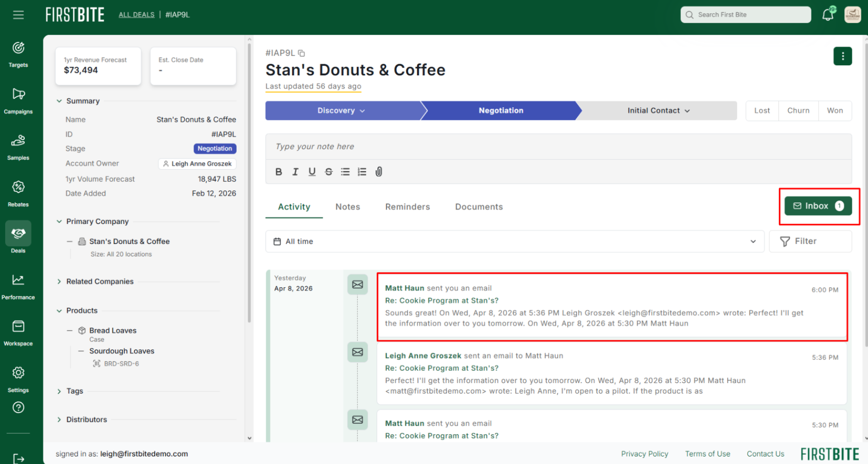Switch to the Documents tab
This screenshot has width=868, height=464.
tap(479, 207)
